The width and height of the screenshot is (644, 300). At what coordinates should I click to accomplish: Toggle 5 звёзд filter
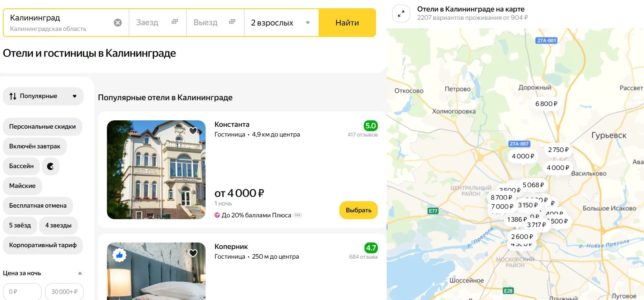tap(20, 225)
